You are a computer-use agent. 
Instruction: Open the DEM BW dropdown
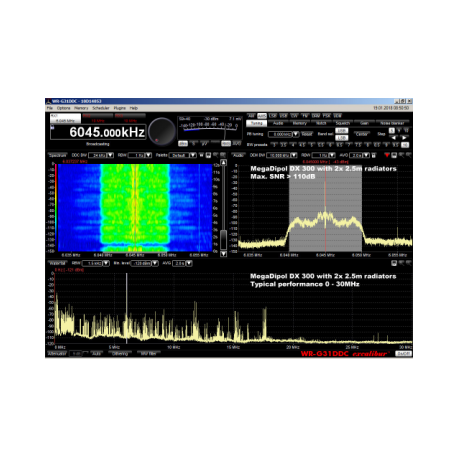(294, 155)
